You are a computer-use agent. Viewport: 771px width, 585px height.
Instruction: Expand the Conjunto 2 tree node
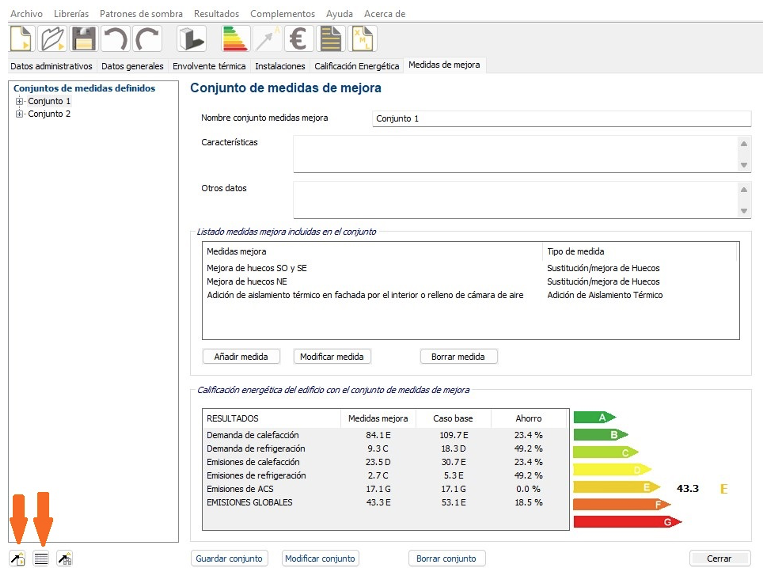coord(19,114)
